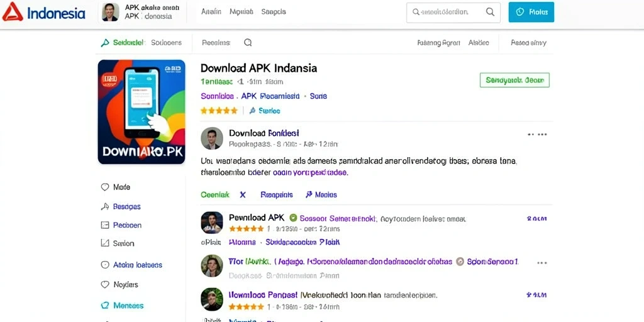Click the star rating on Uownlooe Pangesl entry
Screen dimensions: 644x322
[x=247, y=306]
